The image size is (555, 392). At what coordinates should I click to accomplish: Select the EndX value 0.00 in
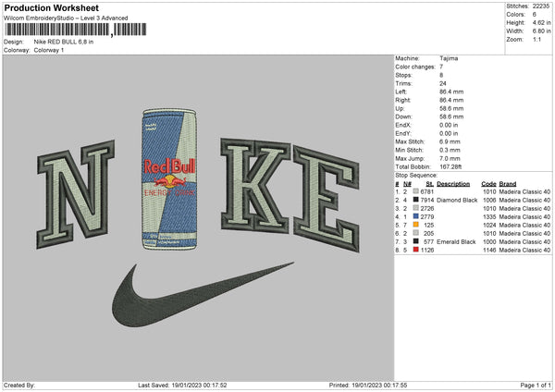(x=449, y=125)
